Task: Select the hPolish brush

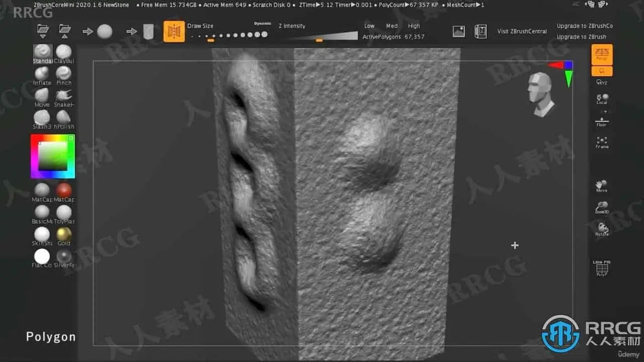Action: pyautogui.click(x=64, y=120)
